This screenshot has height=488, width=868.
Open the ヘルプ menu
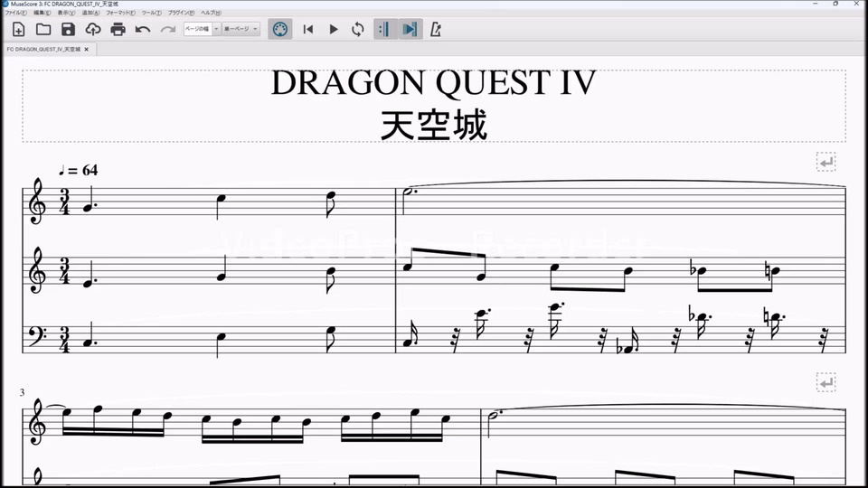pos(211,12)
